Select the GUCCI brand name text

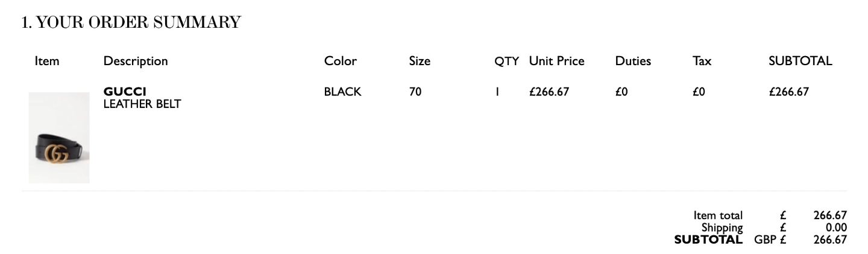click(x=125, y=92)
